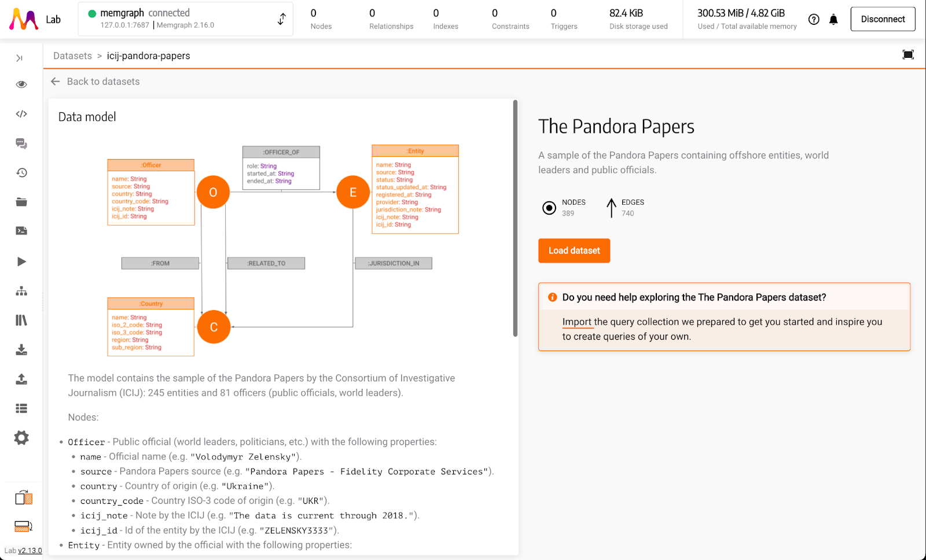Click the Data model heading
This screenshot has height=560, width=926.
click(87, 117)
